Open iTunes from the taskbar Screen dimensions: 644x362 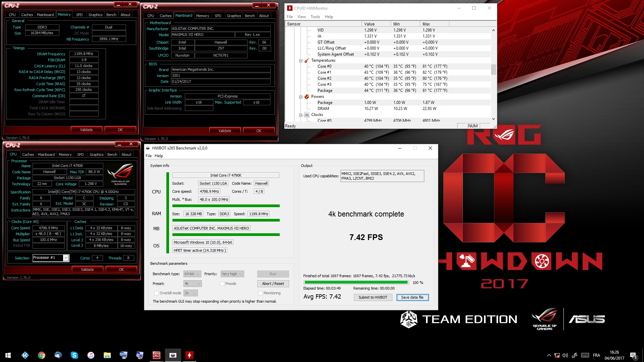click(91, 355)
